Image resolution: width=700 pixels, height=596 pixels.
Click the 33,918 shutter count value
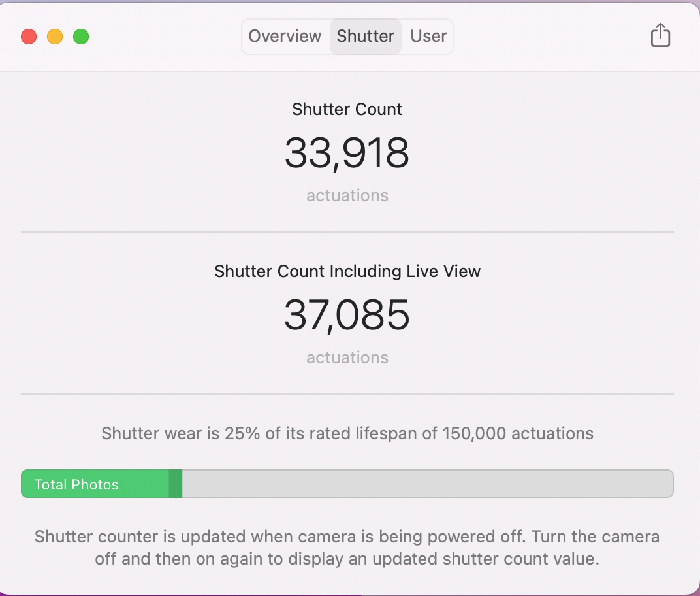[x=347, y=153]
